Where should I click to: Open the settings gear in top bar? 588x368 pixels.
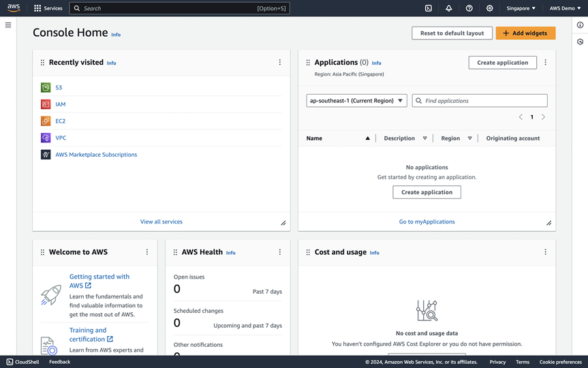coord(489,8)
